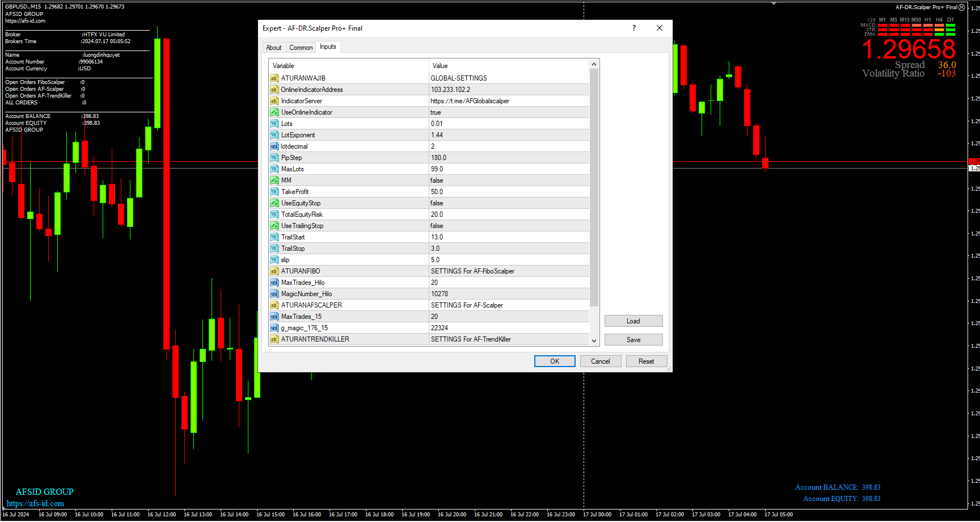Click the scrollbar down arrow in inputs list
Viewport: 980px width, 522px height.
pyautogui.click(x=594, y=341)
